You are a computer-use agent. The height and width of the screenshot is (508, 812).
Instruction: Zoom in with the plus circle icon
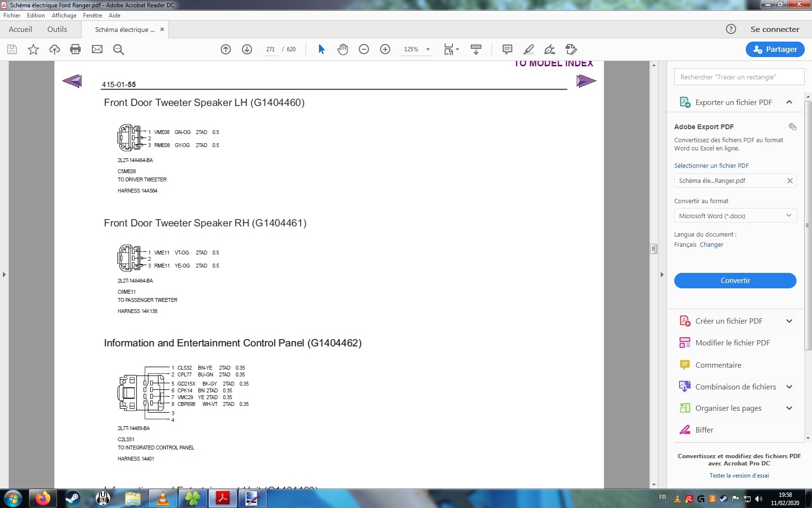coord(385,49)
